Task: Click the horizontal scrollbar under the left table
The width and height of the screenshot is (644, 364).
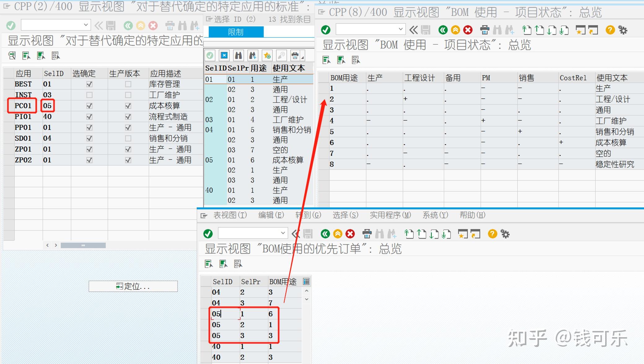Action: 83,245
